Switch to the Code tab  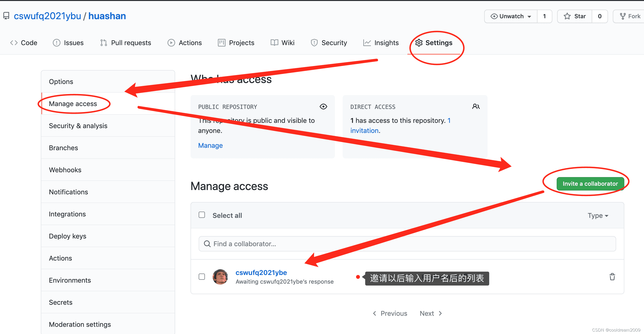[x=24, y=43]
